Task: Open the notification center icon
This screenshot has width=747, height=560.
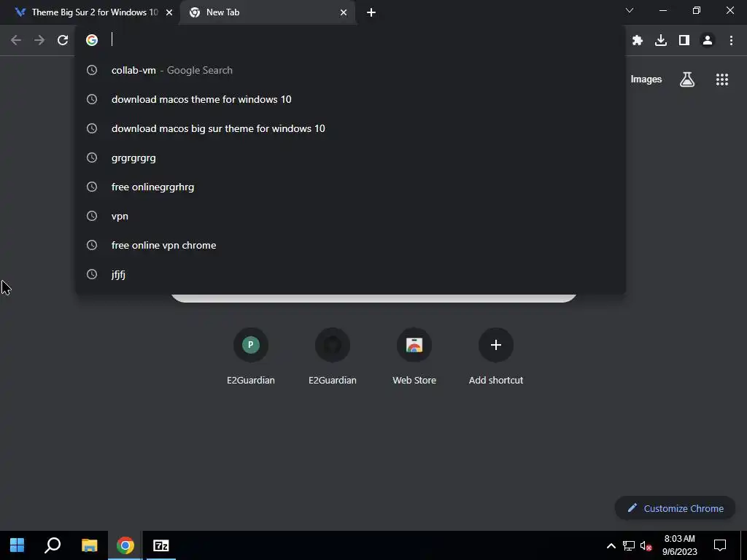Action: 720,545
